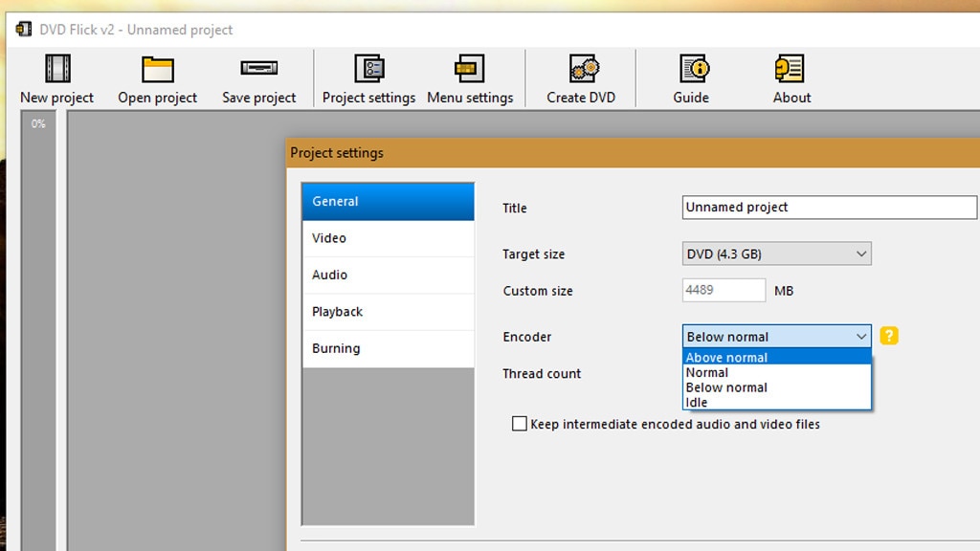
Task: Click the MB unit label
Action: click(x=784, y=291)
